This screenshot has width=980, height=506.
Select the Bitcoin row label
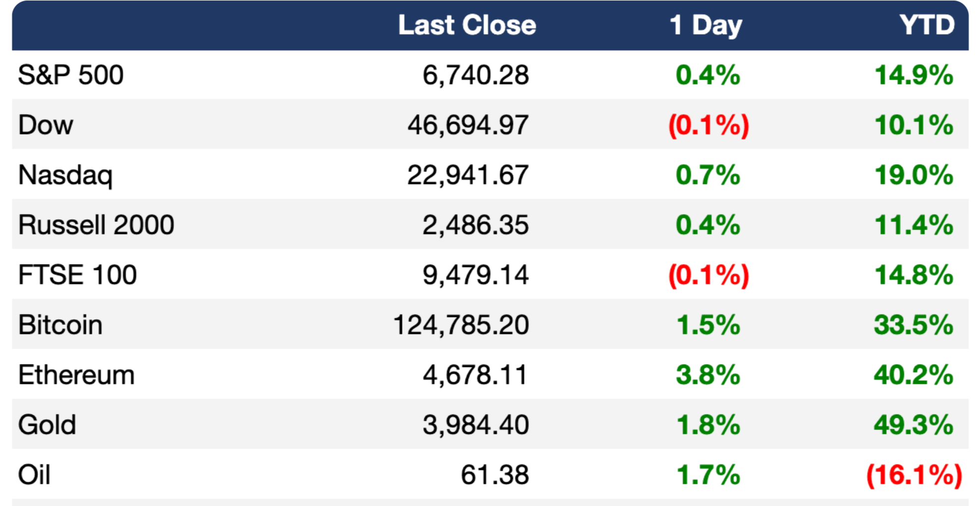coord(60,325)
